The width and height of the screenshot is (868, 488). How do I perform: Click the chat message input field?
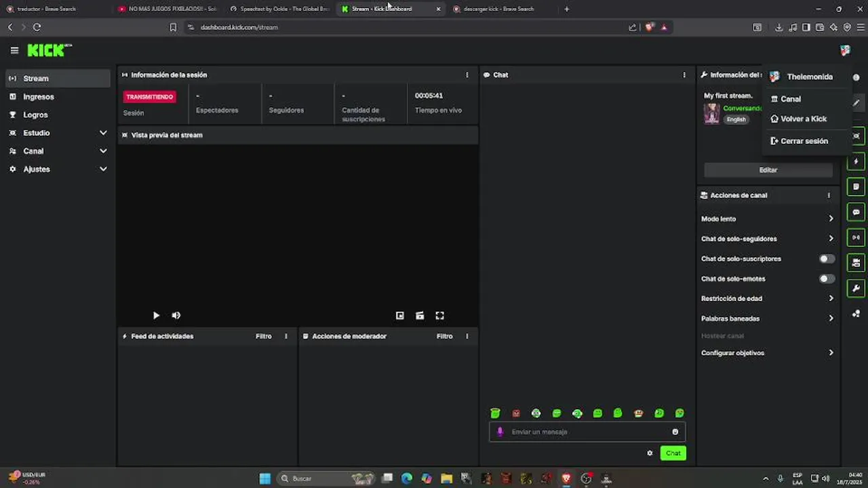pyautogui.click(x=587, y=432)
